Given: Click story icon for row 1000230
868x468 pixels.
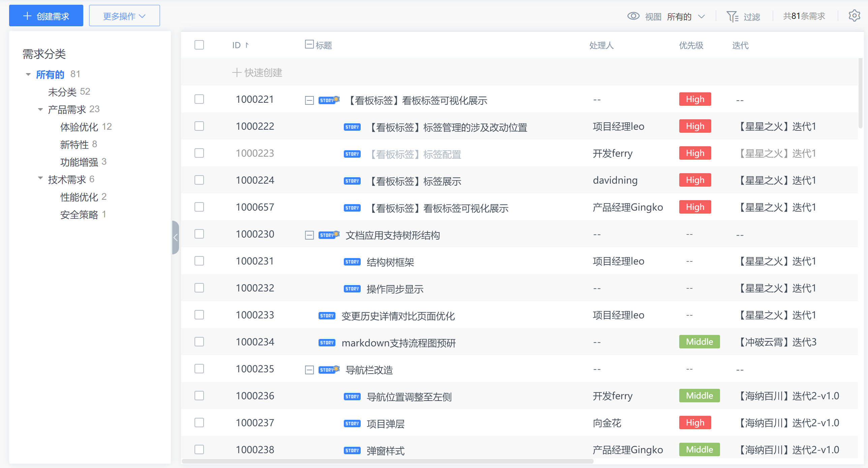Looking at the screenshot, I should pyautogui.click(x=329, y=235).
